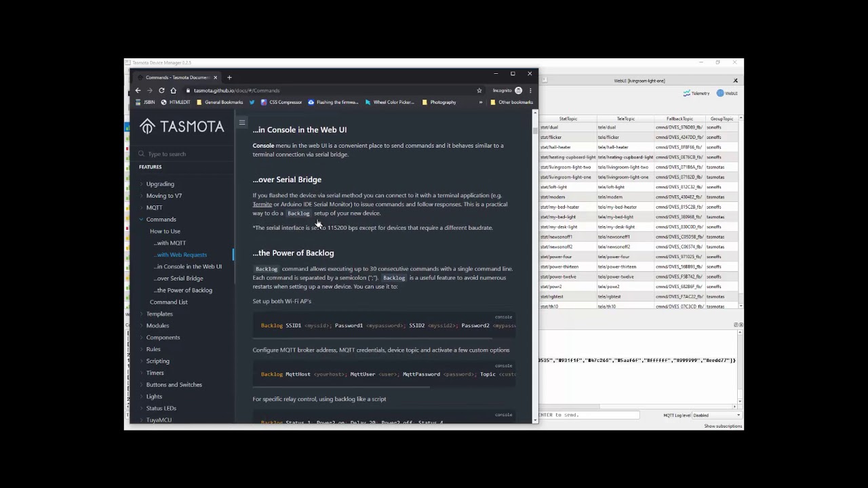The image size is (868, 488).
Task: Open the browser home page icon
Action: click(173, 90)
